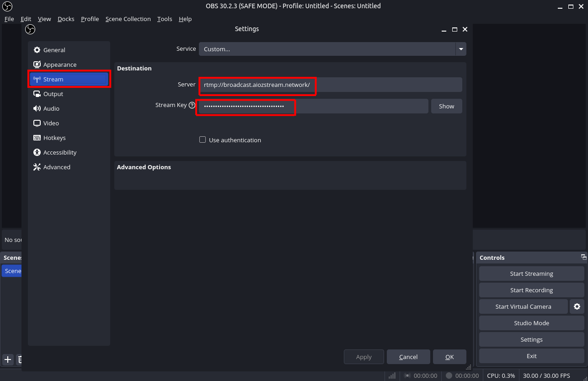Apply the stream settings changes
The width and height of the screenshot is (588, 381).
coord(363,357)
